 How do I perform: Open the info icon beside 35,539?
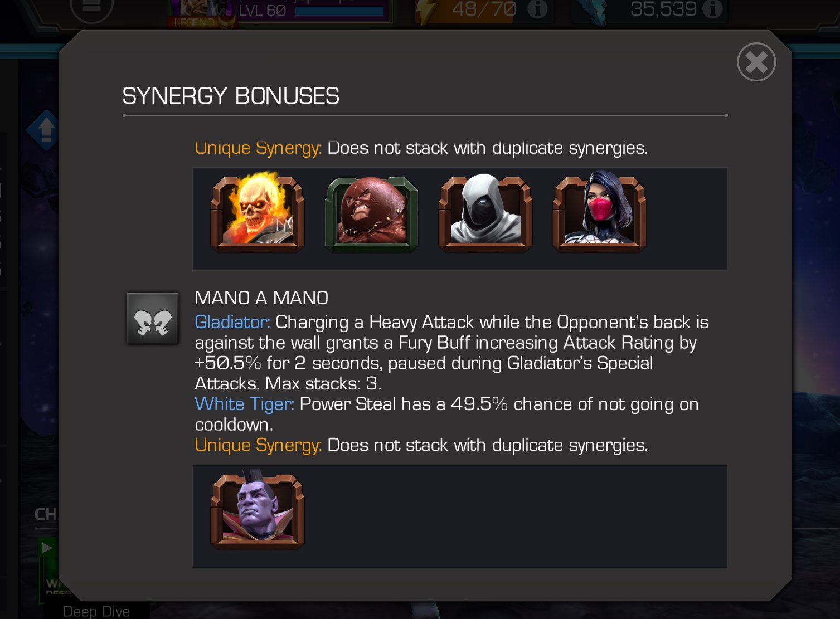coord(712,8)
